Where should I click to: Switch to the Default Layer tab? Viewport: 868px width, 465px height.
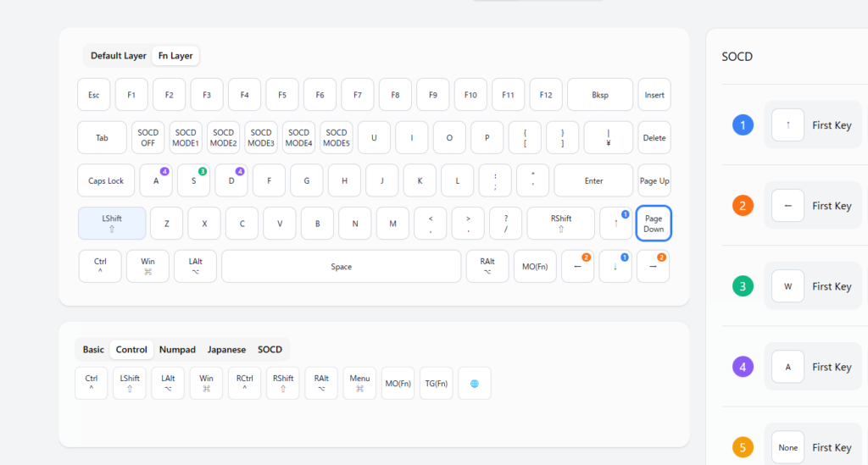tap(119, 56)
